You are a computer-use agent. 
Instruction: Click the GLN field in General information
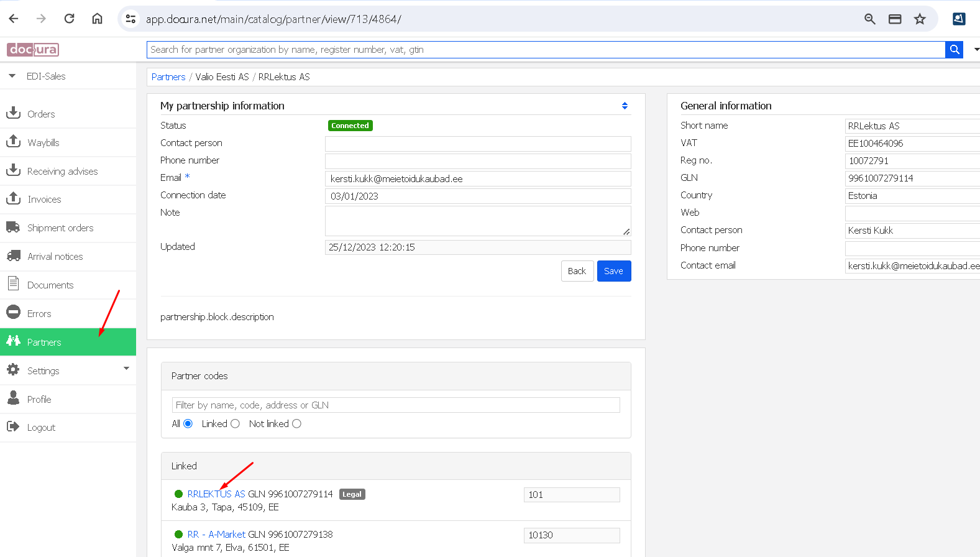(912, 178)
